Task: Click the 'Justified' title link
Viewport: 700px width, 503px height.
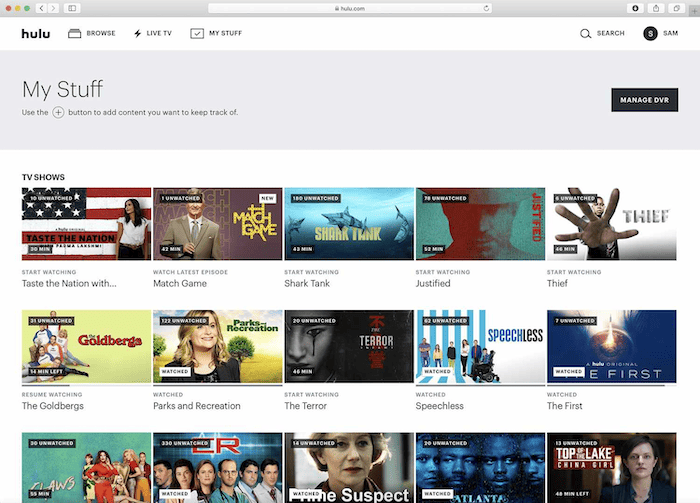Action: [x=433, y=283]
